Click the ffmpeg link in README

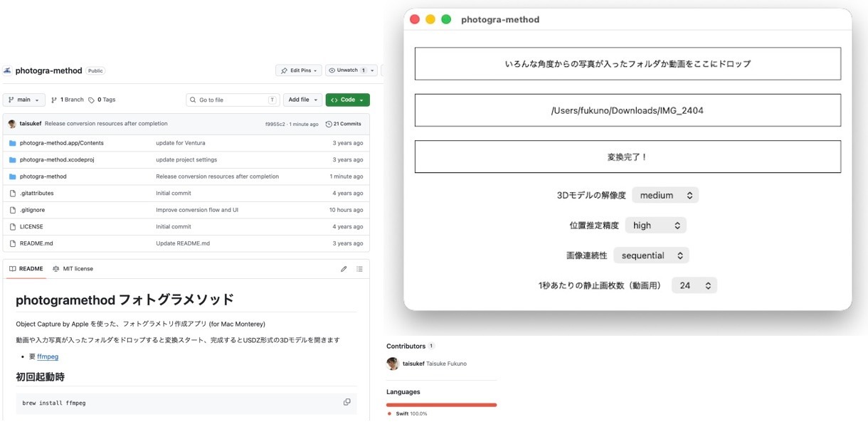pyautogui.click(x=48, y=356)
